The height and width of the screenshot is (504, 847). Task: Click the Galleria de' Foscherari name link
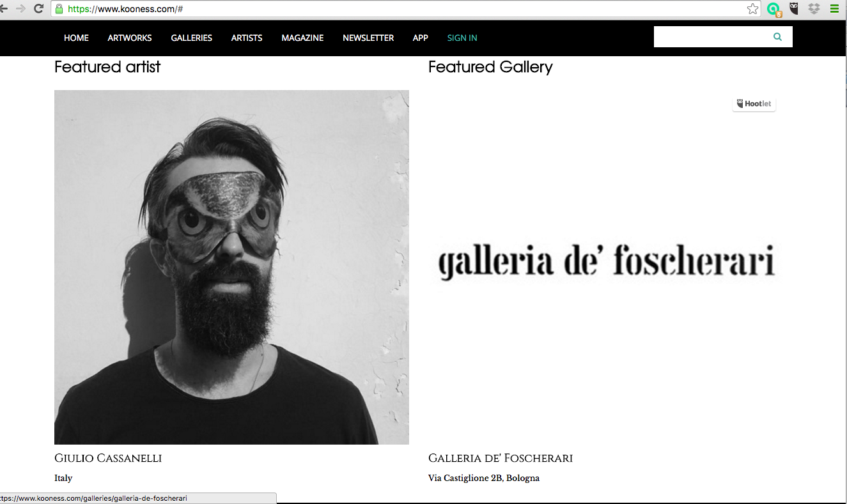[501, 458]
